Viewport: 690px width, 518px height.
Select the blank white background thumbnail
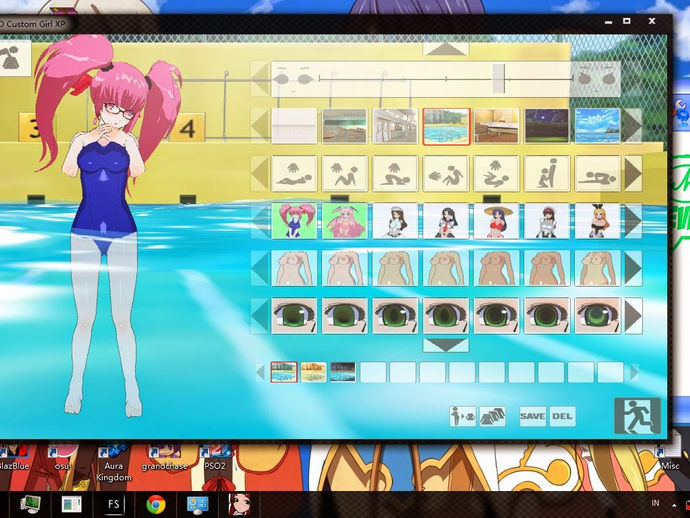pos(294,126)
